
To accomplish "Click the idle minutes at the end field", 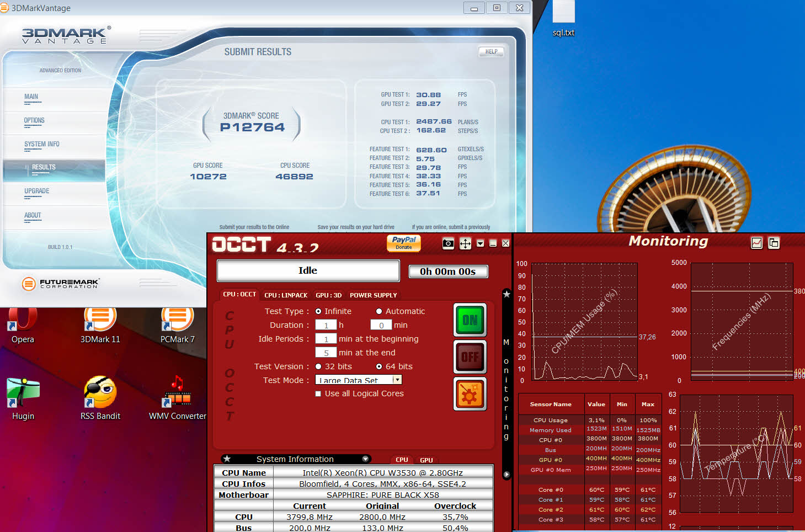I will [x=326, y=353].
